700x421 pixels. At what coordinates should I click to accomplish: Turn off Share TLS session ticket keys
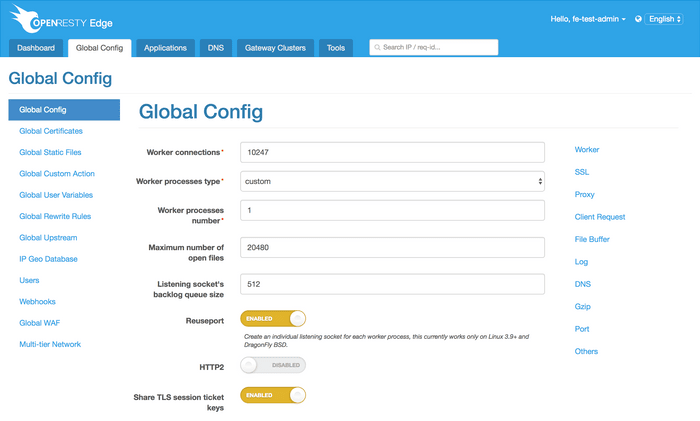coord(273,395)
